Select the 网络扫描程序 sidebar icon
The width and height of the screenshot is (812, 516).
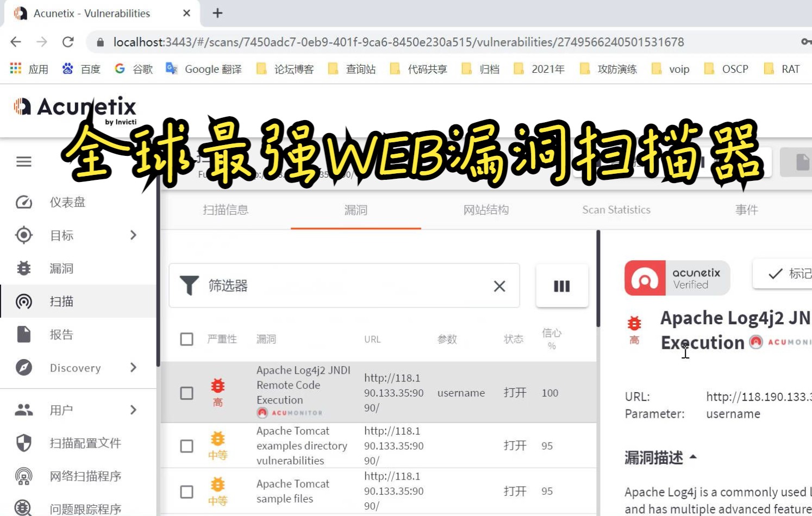(x=24, y=476)
